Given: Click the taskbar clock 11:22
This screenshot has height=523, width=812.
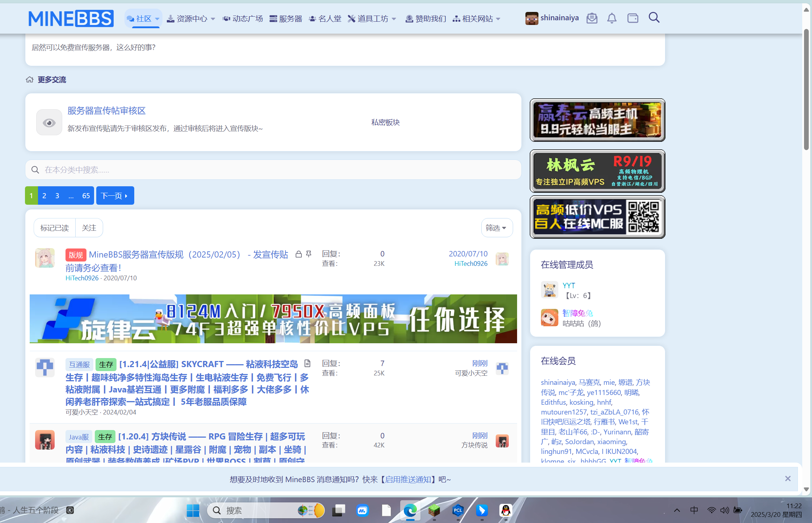Looking at the screenshot, I should click(794, 506).
